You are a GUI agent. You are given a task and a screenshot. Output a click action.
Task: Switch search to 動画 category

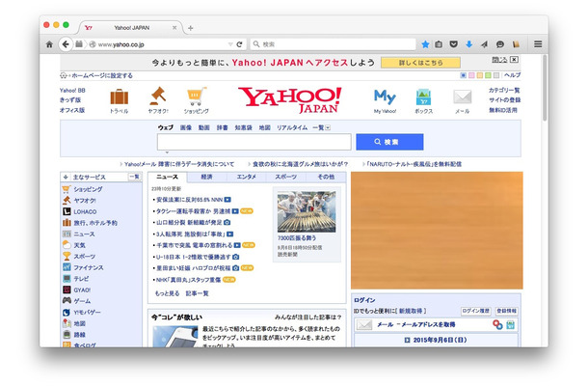tap(204, 127)
